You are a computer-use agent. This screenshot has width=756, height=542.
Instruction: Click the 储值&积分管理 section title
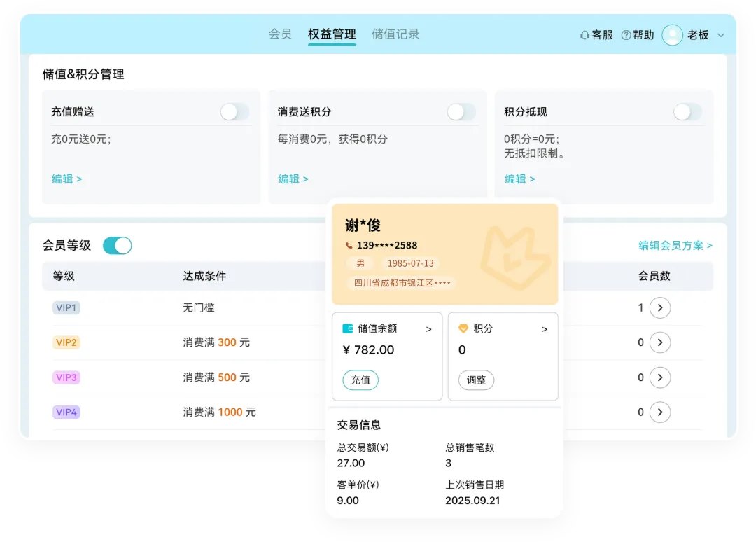point(83,74)
